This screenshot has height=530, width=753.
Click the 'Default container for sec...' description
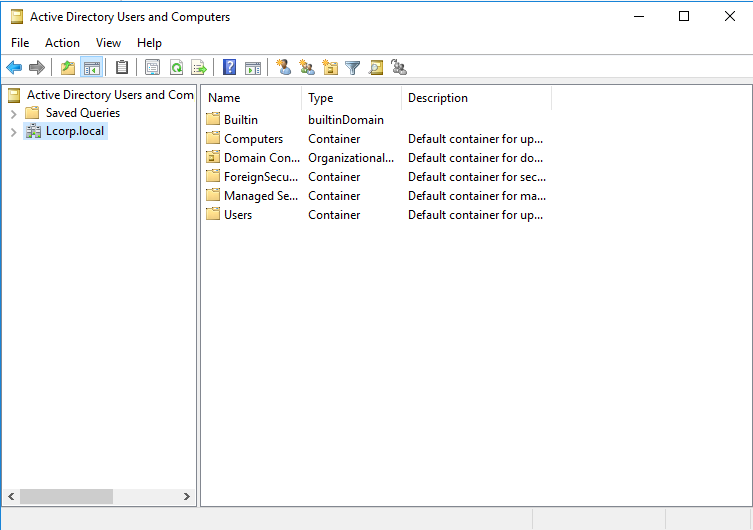tap(477, 177)
